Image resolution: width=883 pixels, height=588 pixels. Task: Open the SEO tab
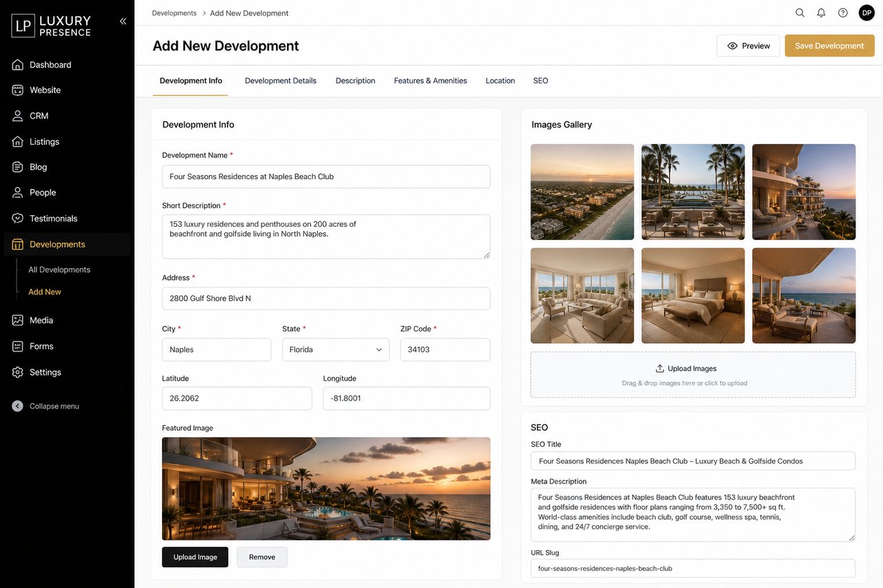[x=541, y=81]
